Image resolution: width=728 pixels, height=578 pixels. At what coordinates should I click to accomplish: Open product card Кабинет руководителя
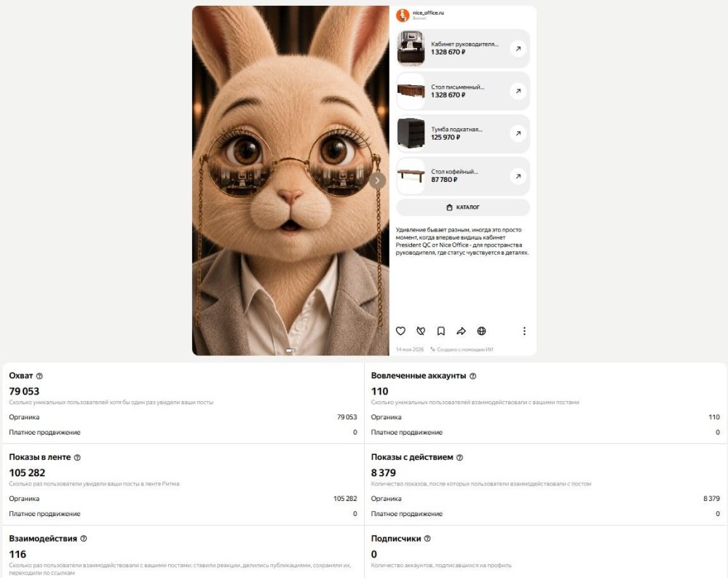coord(463,49)
